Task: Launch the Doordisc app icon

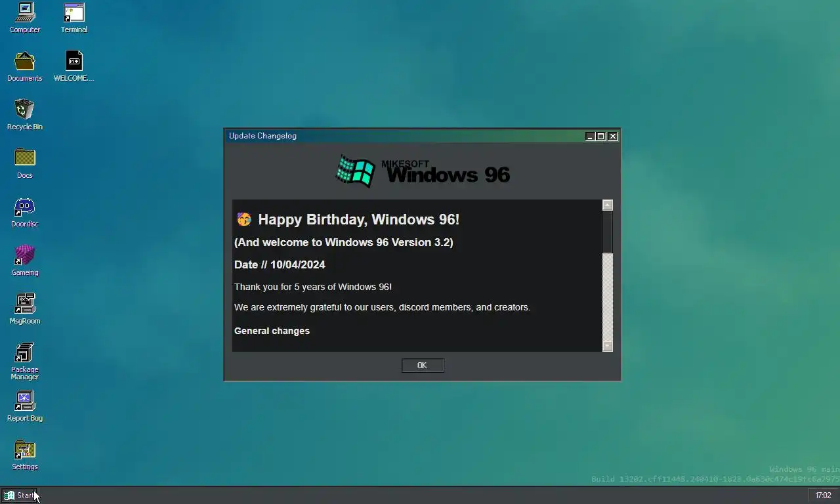Action: pos(25,213)
